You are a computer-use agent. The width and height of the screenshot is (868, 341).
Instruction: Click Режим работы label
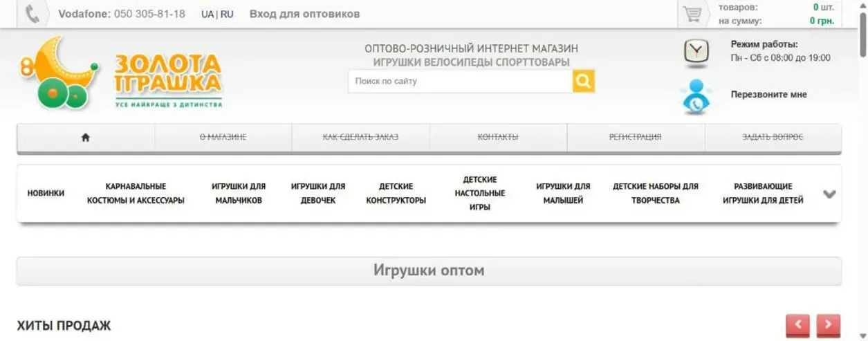tap(764, 44)
